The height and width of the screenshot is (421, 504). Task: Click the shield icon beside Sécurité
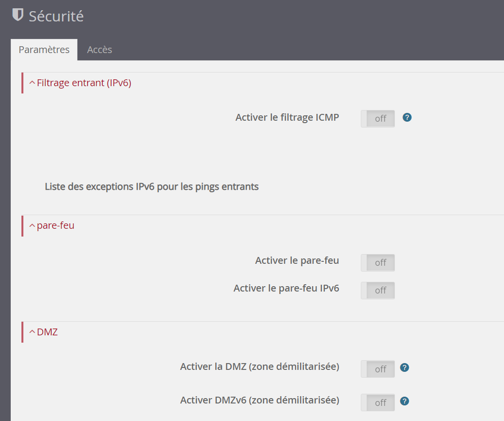click(x=18, y=16)
